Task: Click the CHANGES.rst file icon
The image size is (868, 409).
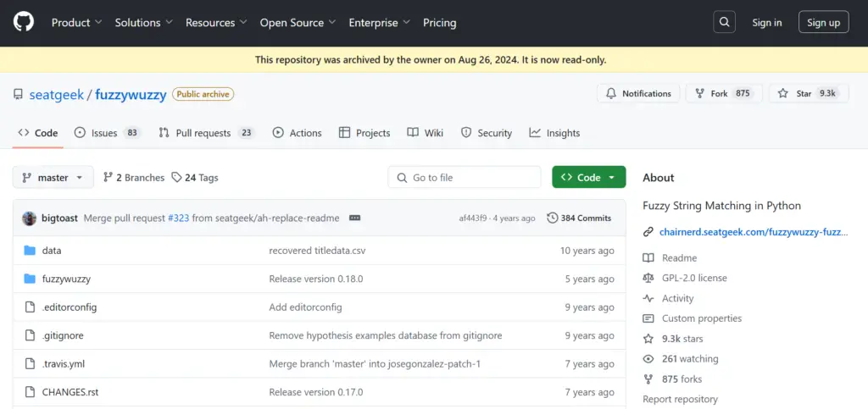Action: [x=30, y=392]
